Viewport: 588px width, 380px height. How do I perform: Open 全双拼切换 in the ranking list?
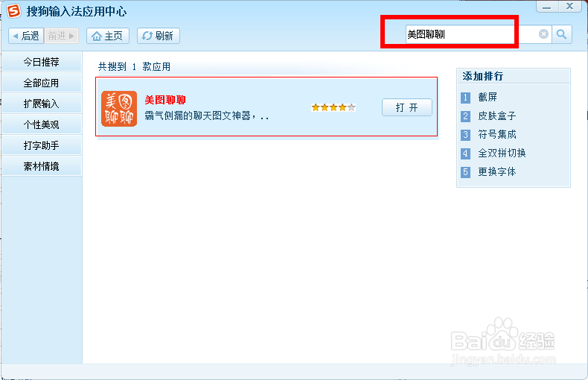pos(502,153)
